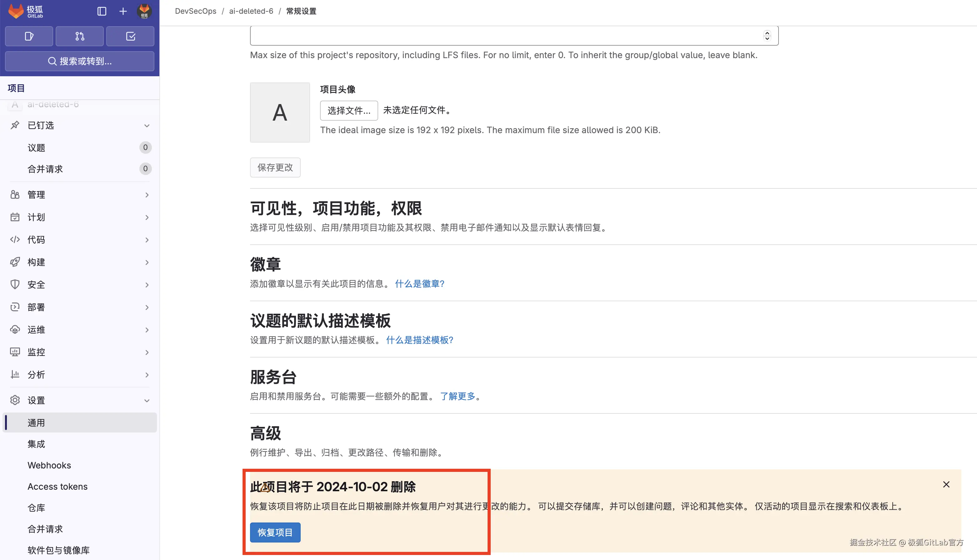The height and width of the screenshot is (560, 977).
Task: Open the 什么是徽章 help link
Action: pyautogui.click(x=419, y=283)
